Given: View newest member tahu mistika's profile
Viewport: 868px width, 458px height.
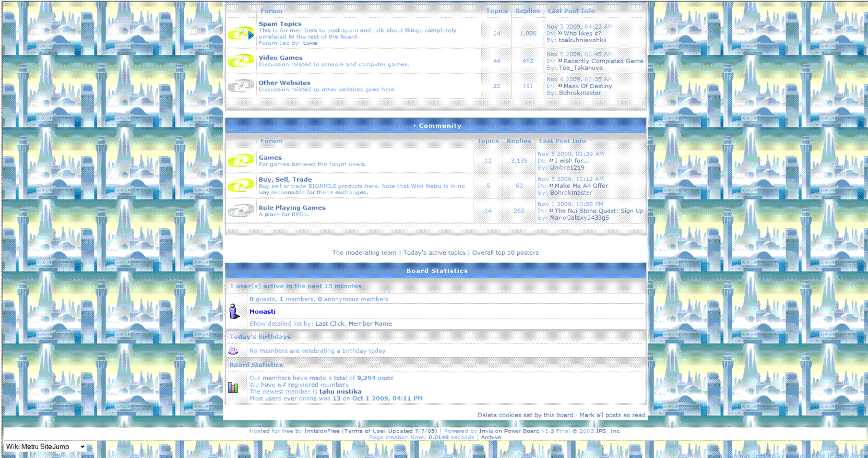Looking at the screenshot, I should (340, 392).
